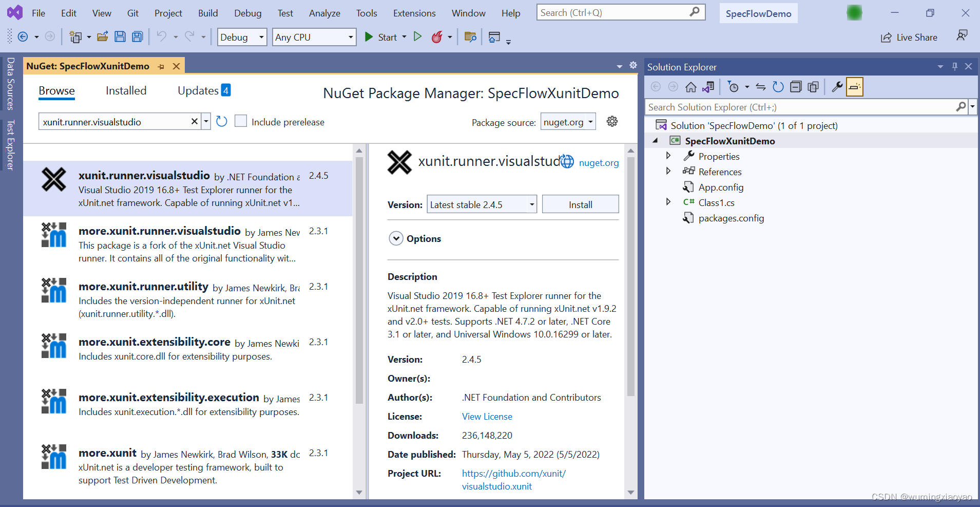Viewport: 980px width, 507px height.
Task: Expand the Class1.cs node
Action: (668, 202)
